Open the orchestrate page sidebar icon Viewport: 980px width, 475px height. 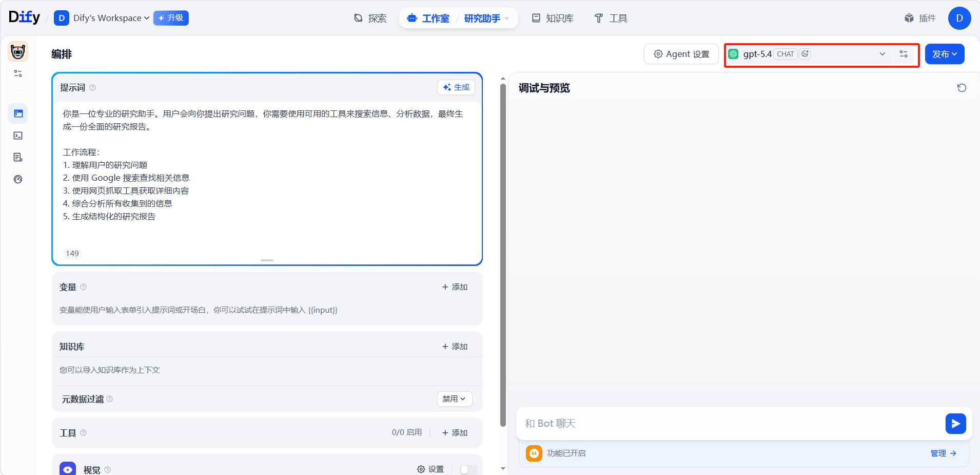click(18, 113)
